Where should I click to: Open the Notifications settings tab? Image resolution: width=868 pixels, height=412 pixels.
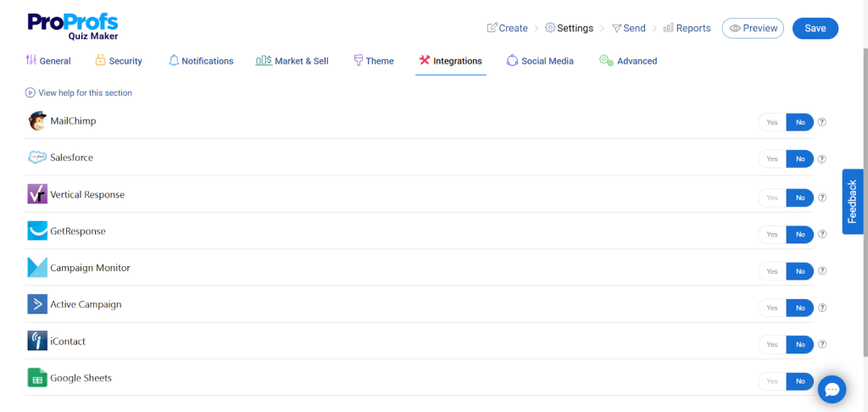click(x=201, y=61)
